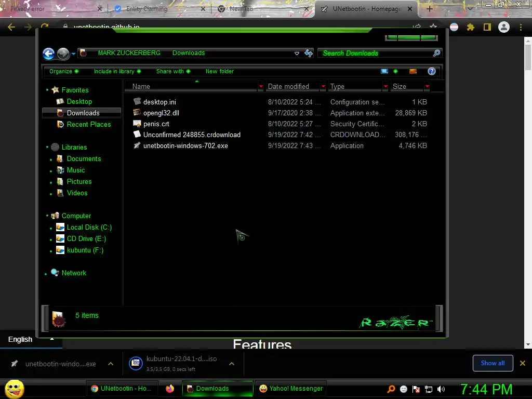This screenshot has height=399, width=532.
Task: Select the opengl32.dll file
Action: (x=161, y=113)
